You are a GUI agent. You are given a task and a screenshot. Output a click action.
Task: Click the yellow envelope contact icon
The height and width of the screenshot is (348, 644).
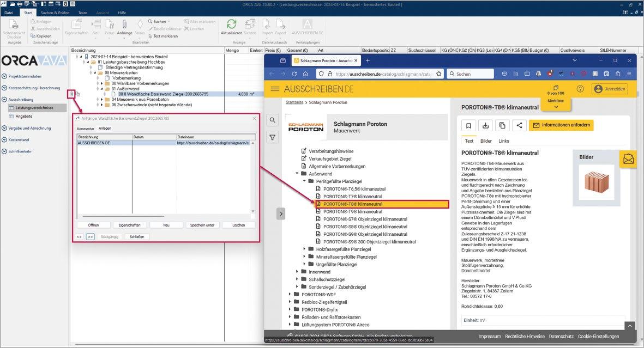click(x=628, y=159)
